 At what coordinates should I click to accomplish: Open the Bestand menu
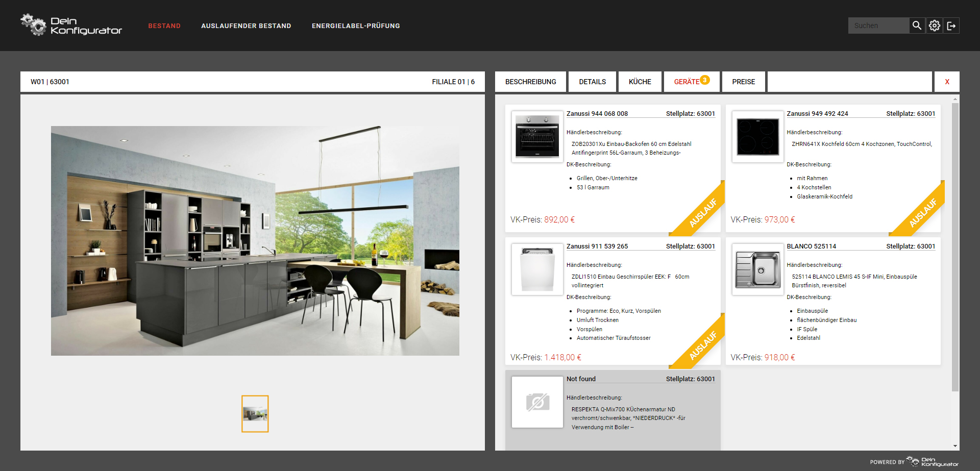pos(164,26)
